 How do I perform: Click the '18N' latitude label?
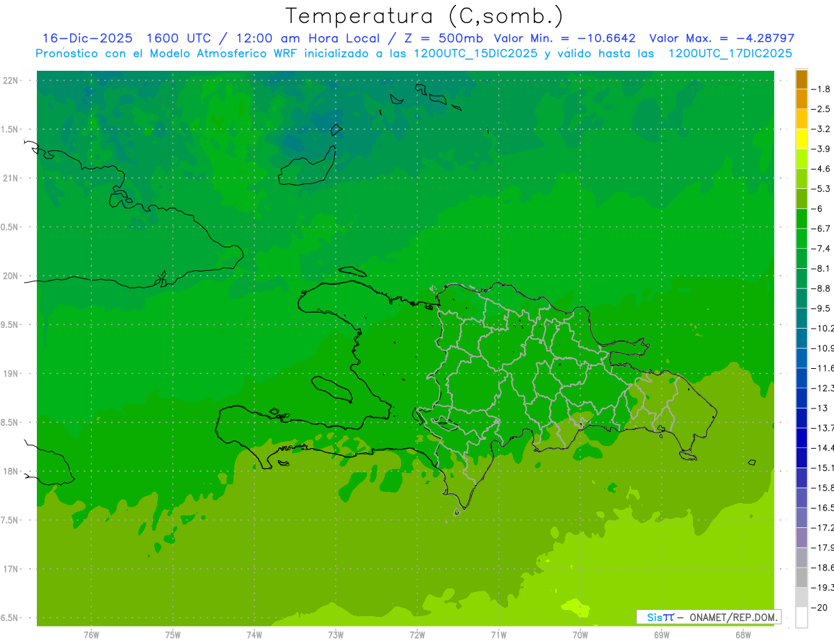pos(12,471)
